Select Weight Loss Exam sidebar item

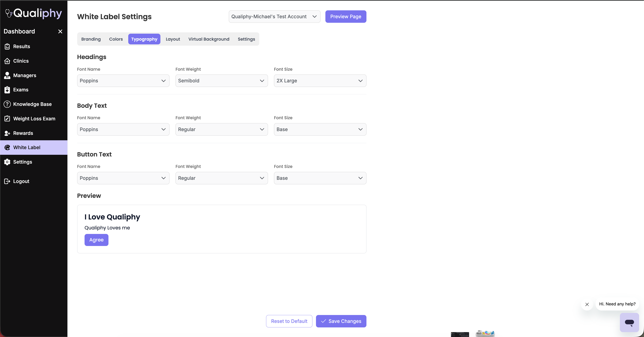[34, 119]
